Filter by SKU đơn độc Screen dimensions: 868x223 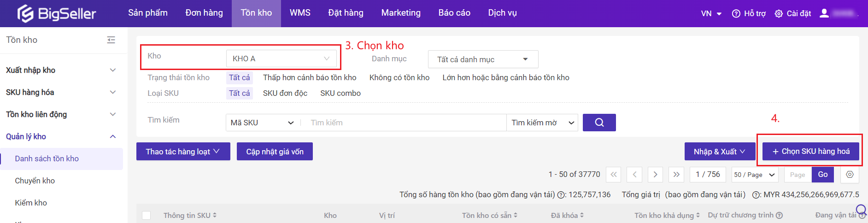[285, 93]
